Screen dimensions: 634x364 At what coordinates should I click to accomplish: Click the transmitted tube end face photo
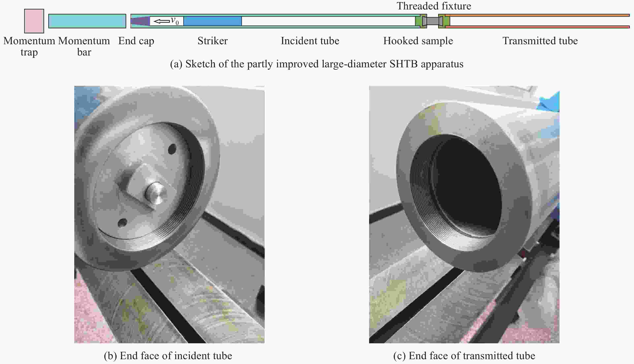(x=464, y=214)
